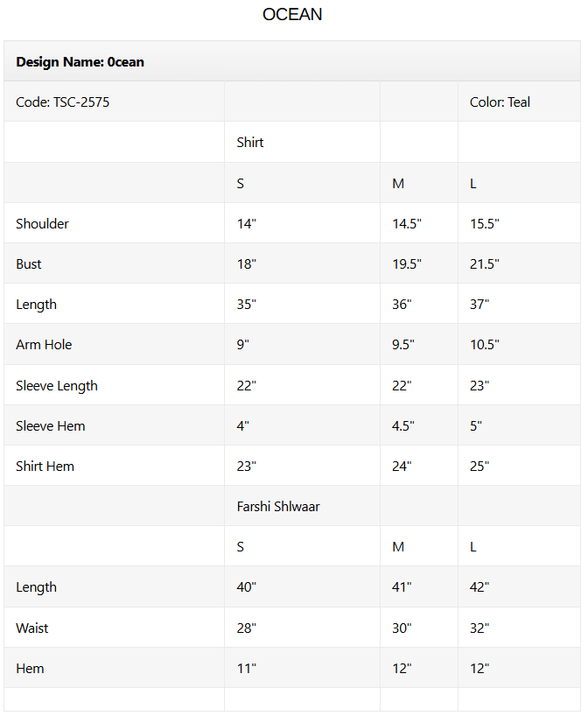Image resolution: width=588 pixels, height=716 pixels.
Task: Select the Shoulder size M value 14.5"
Action: tap(407, 224)
